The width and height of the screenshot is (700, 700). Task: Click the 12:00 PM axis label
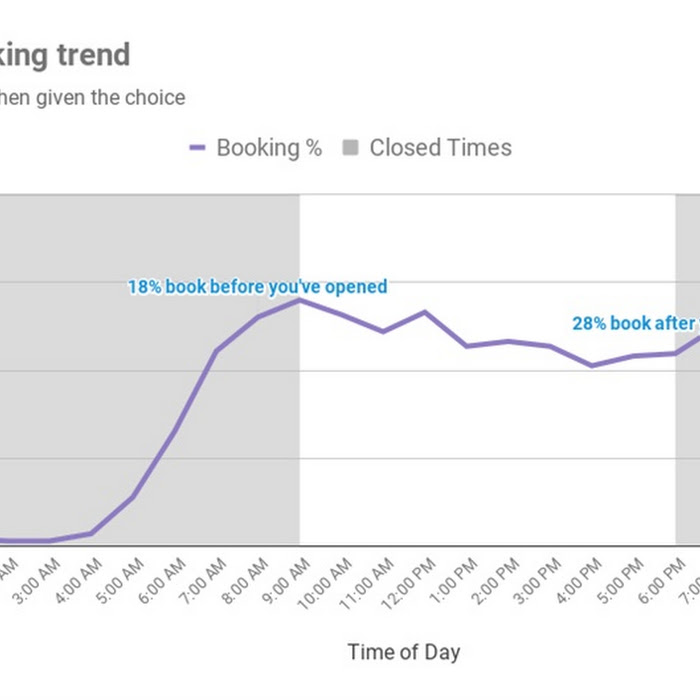pyautogui.click(x=408, y=583)
